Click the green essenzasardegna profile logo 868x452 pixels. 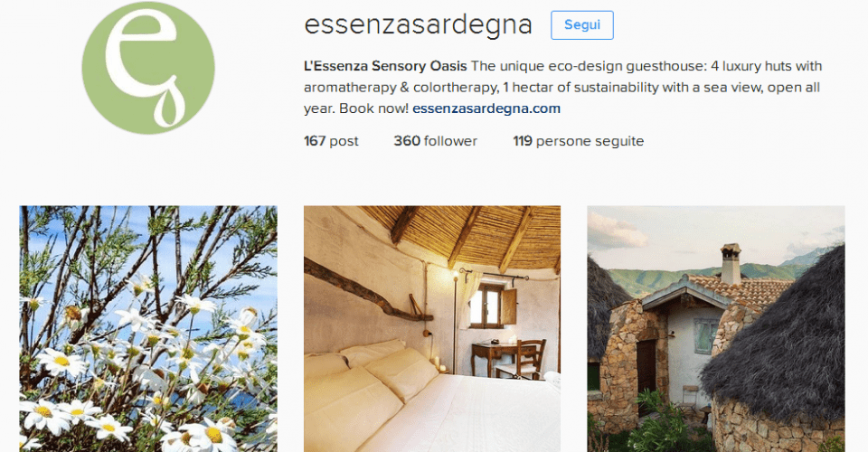click(x=148, y=68)
